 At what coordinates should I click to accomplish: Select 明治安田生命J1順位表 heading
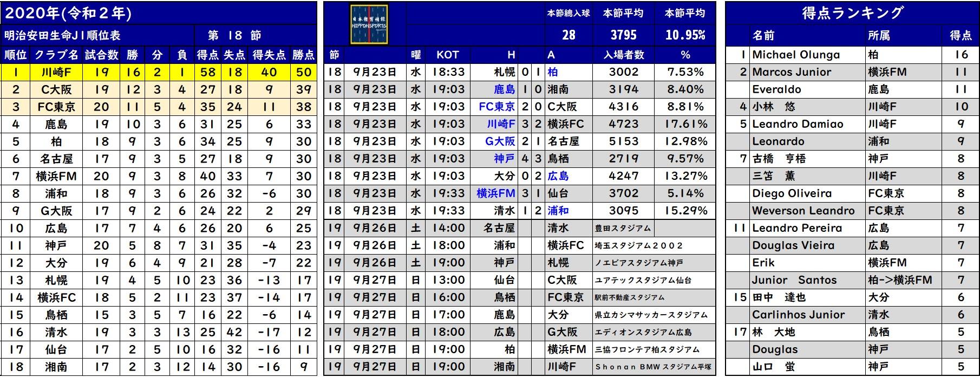[x=62, y=36]
